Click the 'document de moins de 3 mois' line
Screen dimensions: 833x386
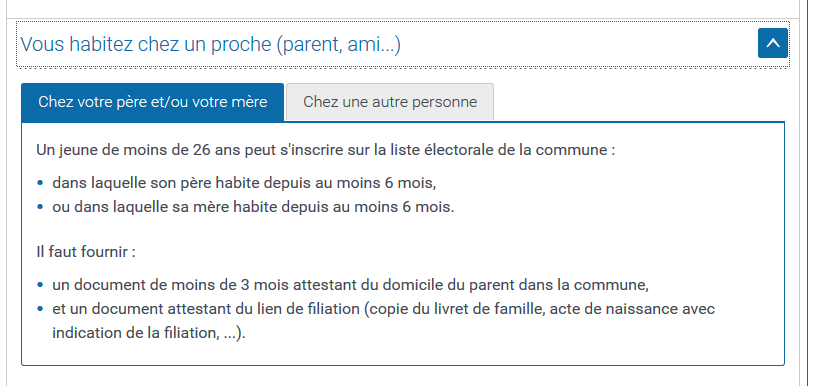point(351,285)
